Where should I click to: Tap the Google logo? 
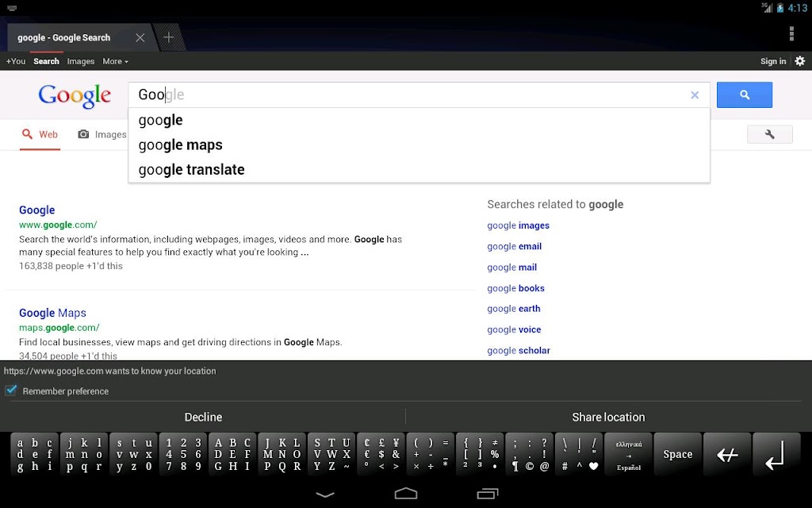(75, 96)
